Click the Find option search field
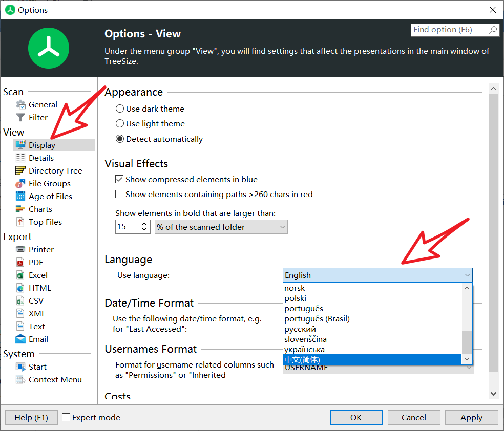Viewport: 504px width, 431px height. point(449,30)
